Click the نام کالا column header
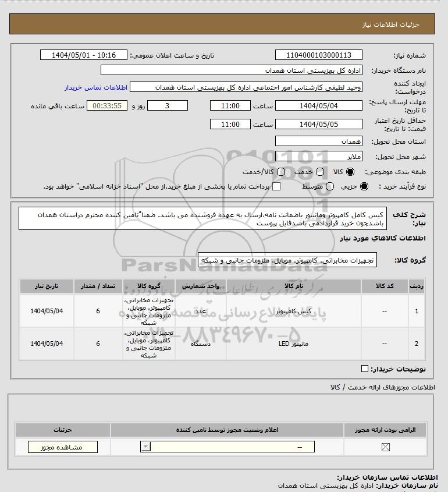 pyautogui.click(x=293, y=286)
